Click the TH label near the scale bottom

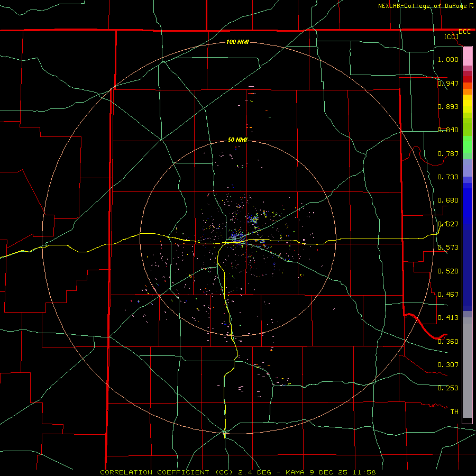point(454,412)
